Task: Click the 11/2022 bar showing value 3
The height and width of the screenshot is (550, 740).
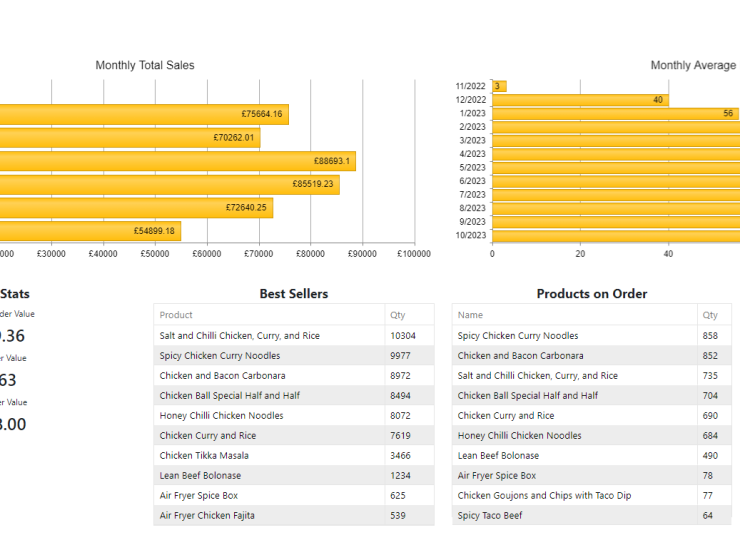Action: click(x=499, y=86)
